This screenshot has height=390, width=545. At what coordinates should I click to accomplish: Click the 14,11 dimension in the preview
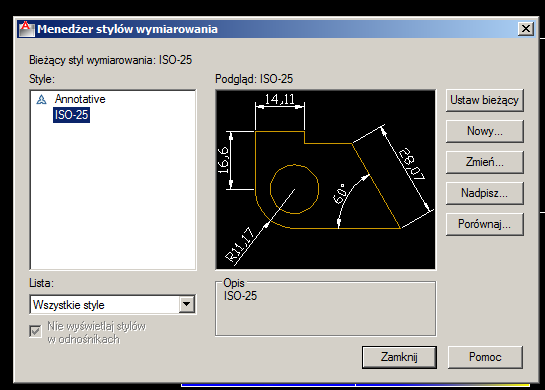pyautogui.click(x=279, y=99)
